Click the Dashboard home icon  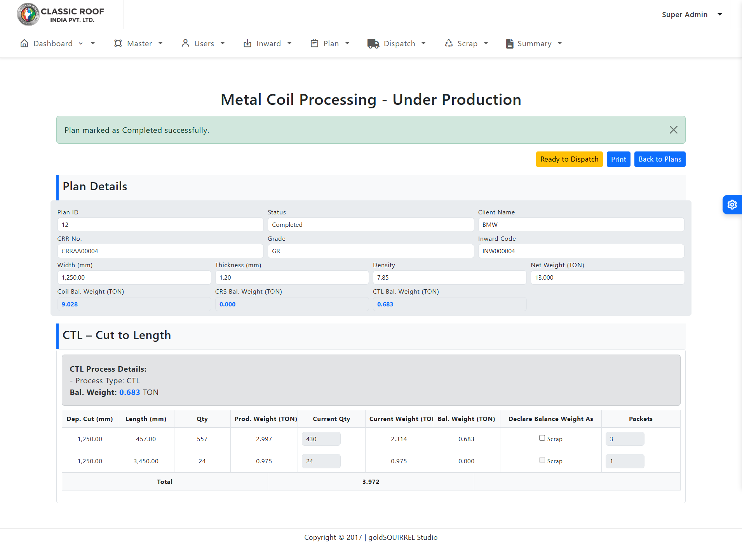(24, 43)
